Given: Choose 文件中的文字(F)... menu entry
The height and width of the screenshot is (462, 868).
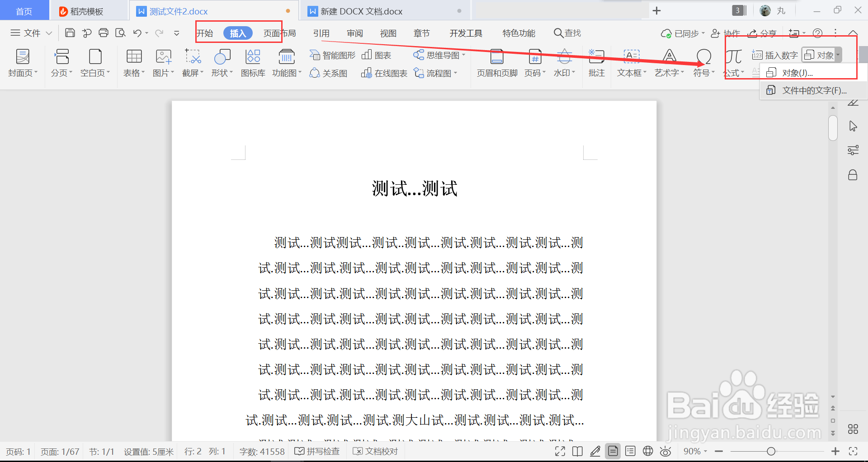Looking at the screenshot, I should (813, 90).
